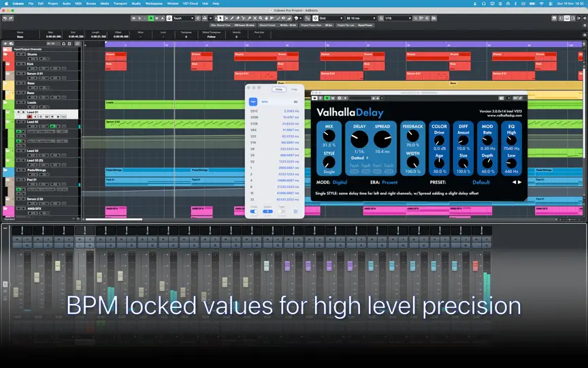Click the 1/4 delay value 666.6667 ms
The image size is (588, 368).
point(289,155)
